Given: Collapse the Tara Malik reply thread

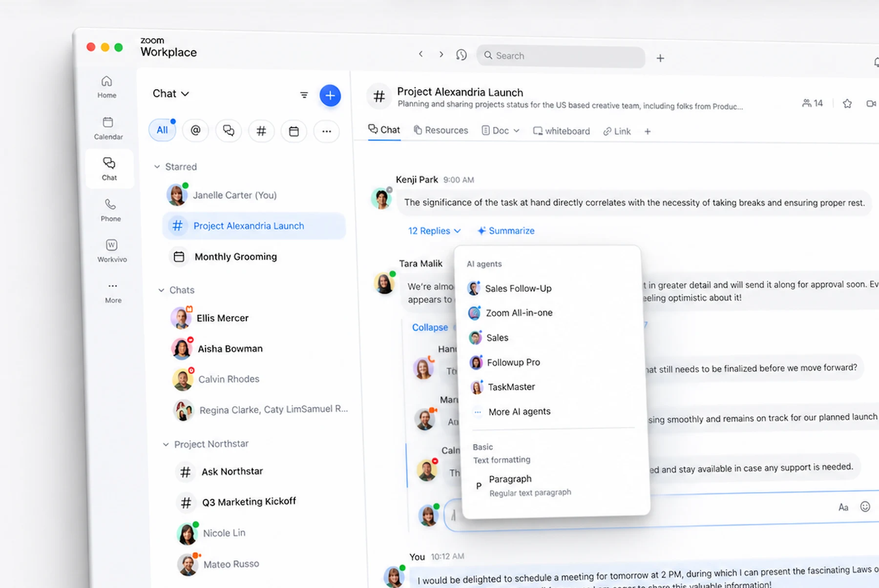Looking at the screenshot, I should point(430,327).
